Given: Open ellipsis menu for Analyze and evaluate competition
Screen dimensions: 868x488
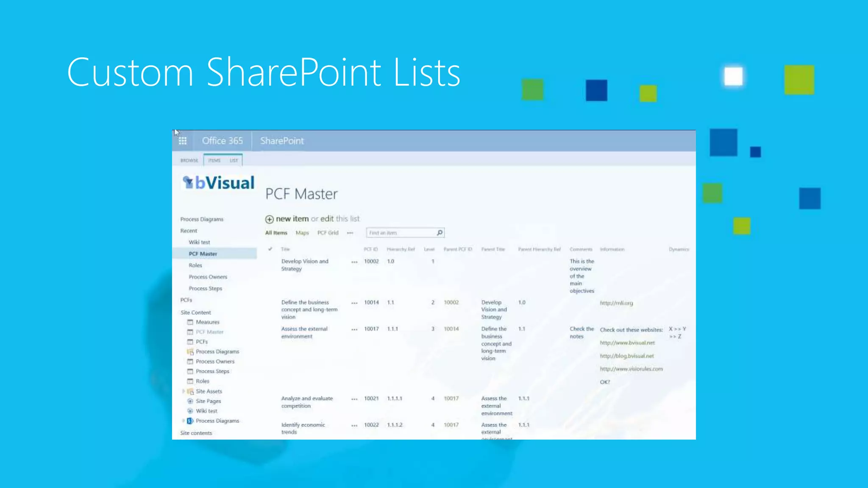Looking at the screenshot, I should point(354,399).
